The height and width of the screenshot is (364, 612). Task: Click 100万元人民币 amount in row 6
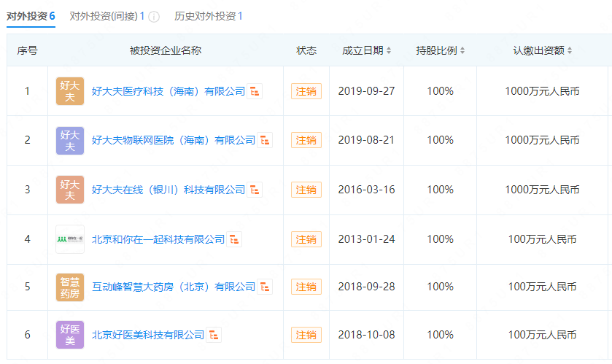pyautogui.click(x=542, y=335)
